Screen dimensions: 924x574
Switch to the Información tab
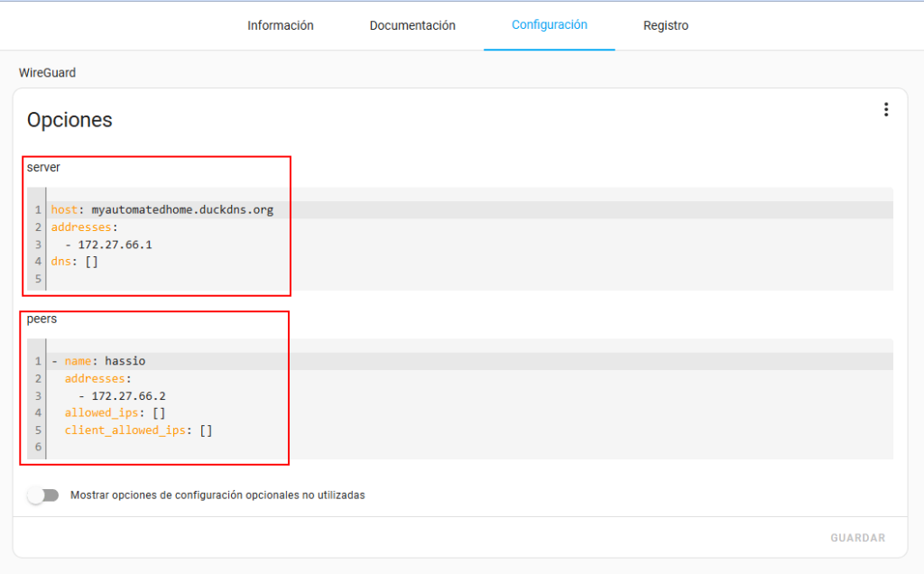281,25
